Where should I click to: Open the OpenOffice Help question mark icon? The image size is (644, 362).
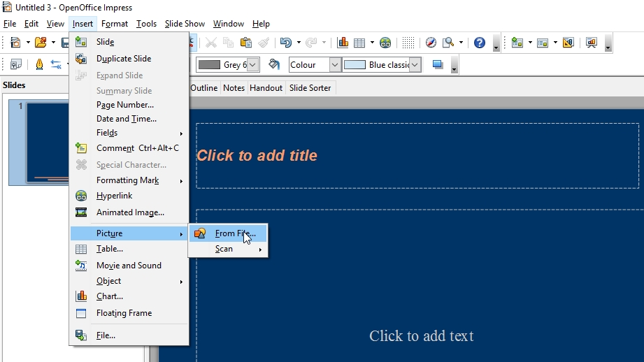click(x=479, y=42)
